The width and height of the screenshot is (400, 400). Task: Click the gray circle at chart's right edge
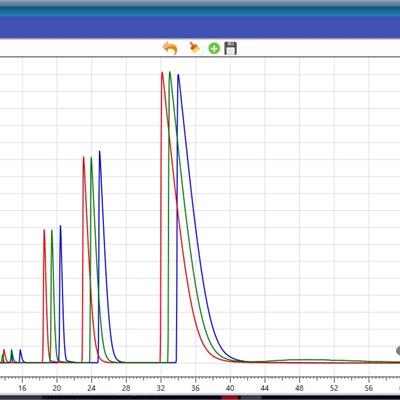(x=398, y=351)
